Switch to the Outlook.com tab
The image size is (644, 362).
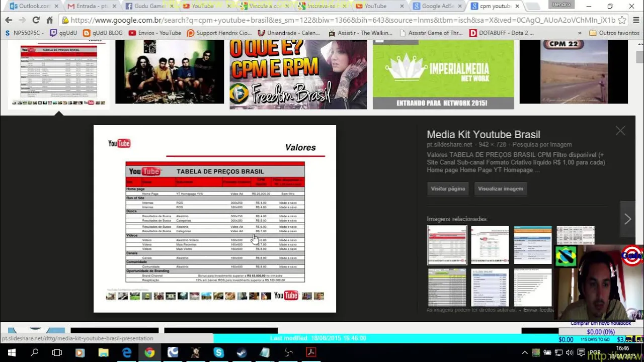34,6
